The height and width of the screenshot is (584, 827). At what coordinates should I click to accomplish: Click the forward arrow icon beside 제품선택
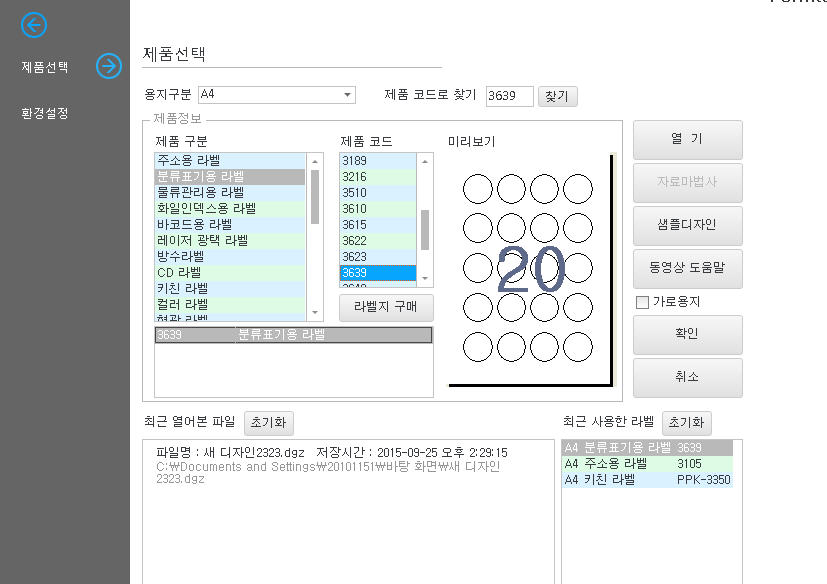coord(109,66)
